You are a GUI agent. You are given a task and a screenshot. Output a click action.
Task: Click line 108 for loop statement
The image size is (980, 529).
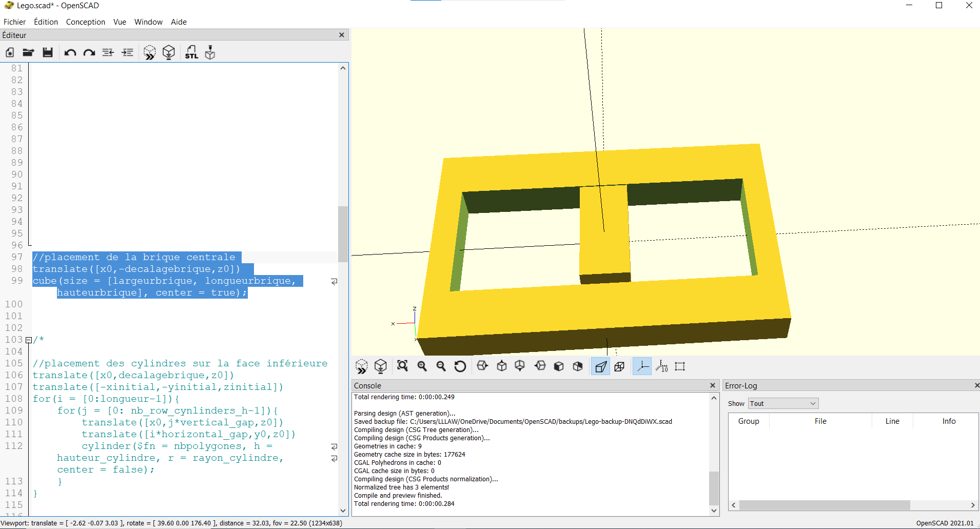pos(106,399)
